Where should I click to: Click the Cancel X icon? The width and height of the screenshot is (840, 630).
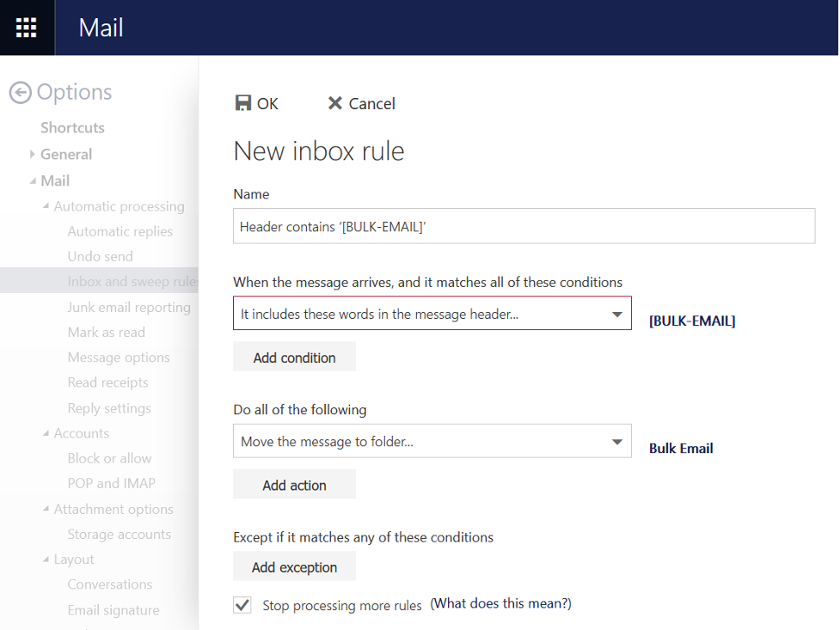pyautogui.click(x=335, y=103)
